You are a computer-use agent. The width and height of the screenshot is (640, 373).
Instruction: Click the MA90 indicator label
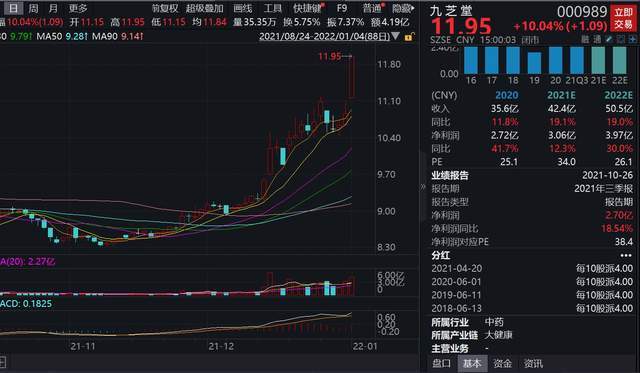(x=105, y=36)
